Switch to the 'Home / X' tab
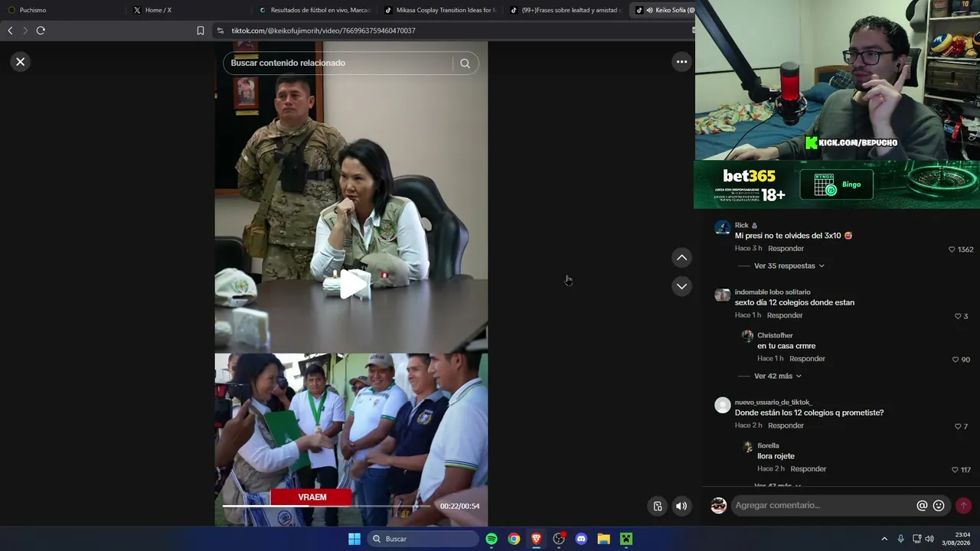 [x=188, y=10]
